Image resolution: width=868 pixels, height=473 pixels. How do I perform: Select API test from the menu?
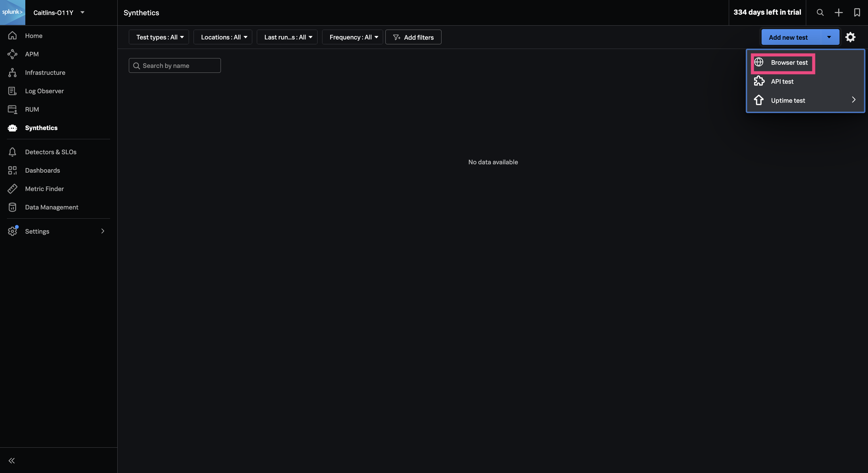[x=782, y=82]
